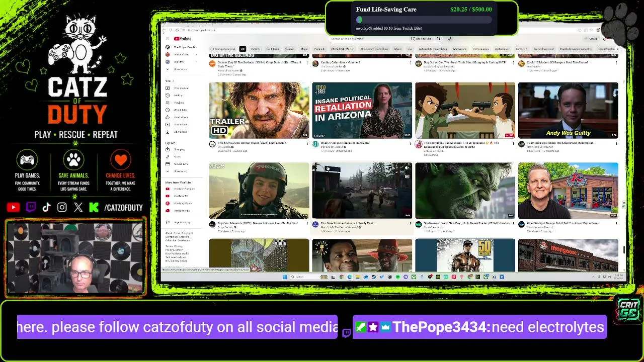Open the Piece of the Action channel avatar
This screenshot has width=644, height=362.
(x=212, y=64)
